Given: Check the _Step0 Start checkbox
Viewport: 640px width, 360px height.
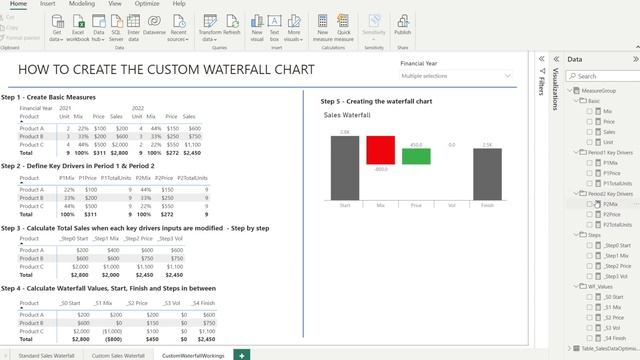Looking at the screenshot, I should point(589,245).
